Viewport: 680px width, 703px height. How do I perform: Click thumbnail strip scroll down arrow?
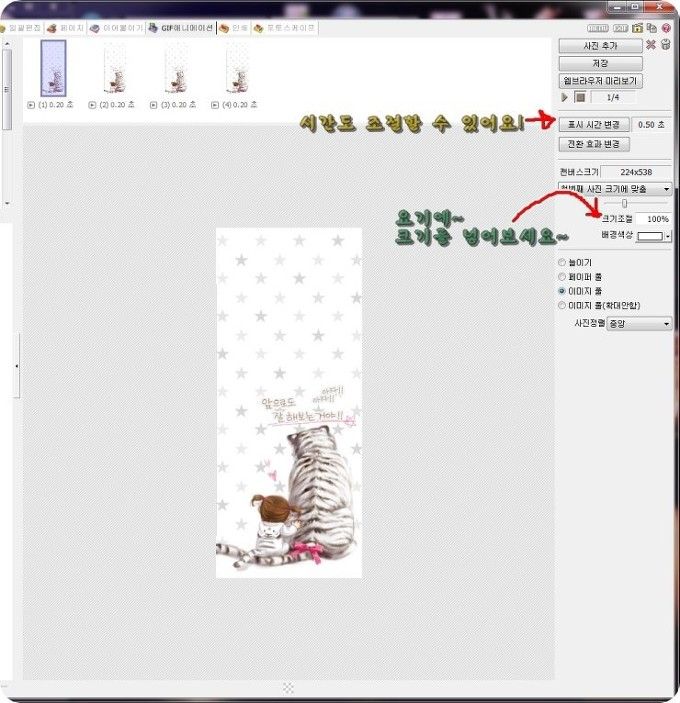7,203
